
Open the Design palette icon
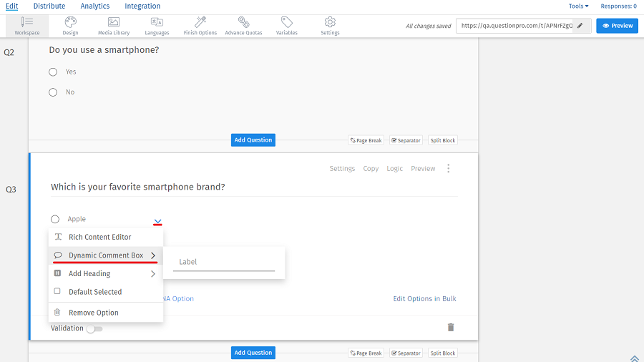tap(70, 22)
